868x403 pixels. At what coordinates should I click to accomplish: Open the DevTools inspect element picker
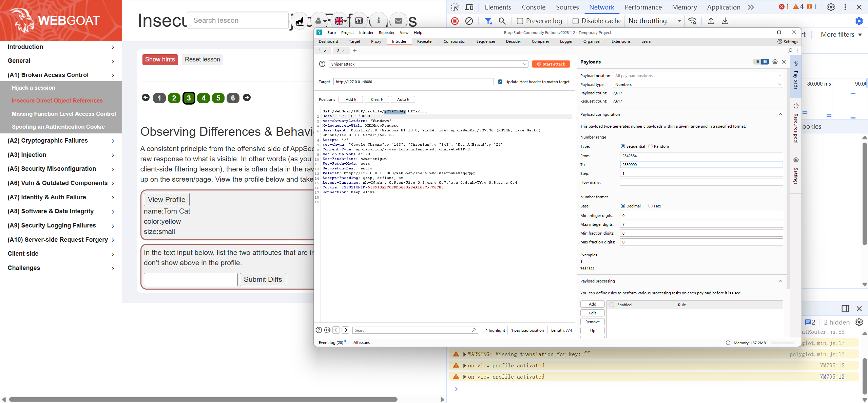[455, 7]
